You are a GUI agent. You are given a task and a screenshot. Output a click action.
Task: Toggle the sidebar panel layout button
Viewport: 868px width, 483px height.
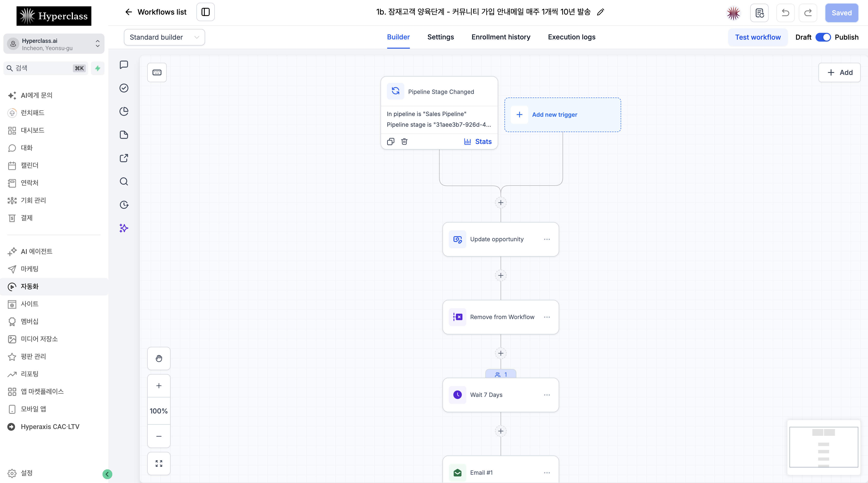[x=206, y=12]
